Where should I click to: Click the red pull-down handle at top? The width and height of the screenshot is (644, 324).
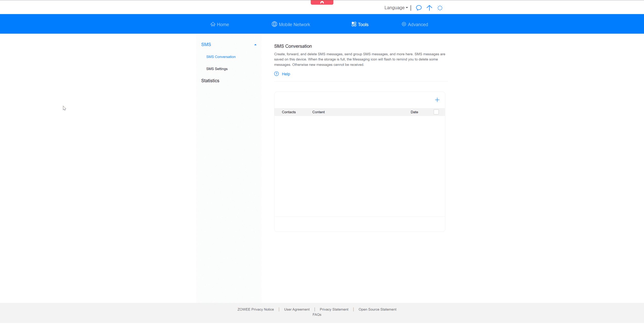click(x=322, y=2)
